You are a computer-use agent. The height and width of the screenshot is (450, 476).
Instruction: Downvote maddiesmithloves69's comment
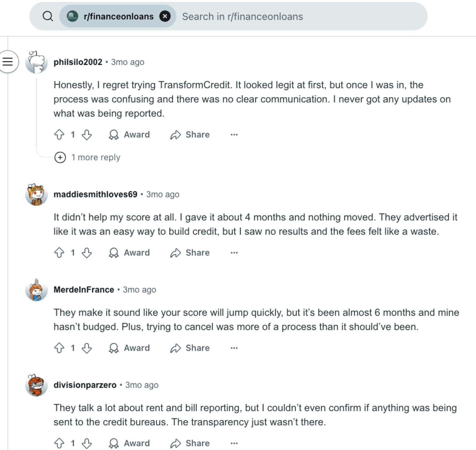(87, 253)
